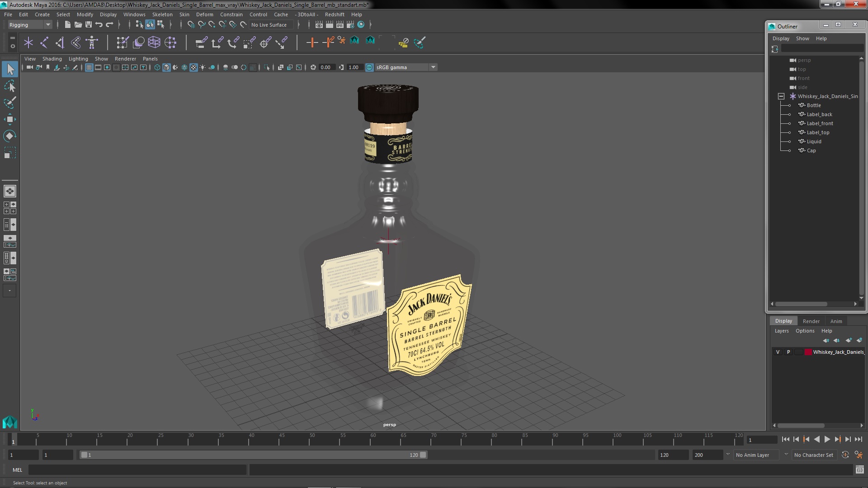
Task: Collapse the Whiskey_Jack_Daniels group
Action: pyautogui.click(x=781, y=96)
